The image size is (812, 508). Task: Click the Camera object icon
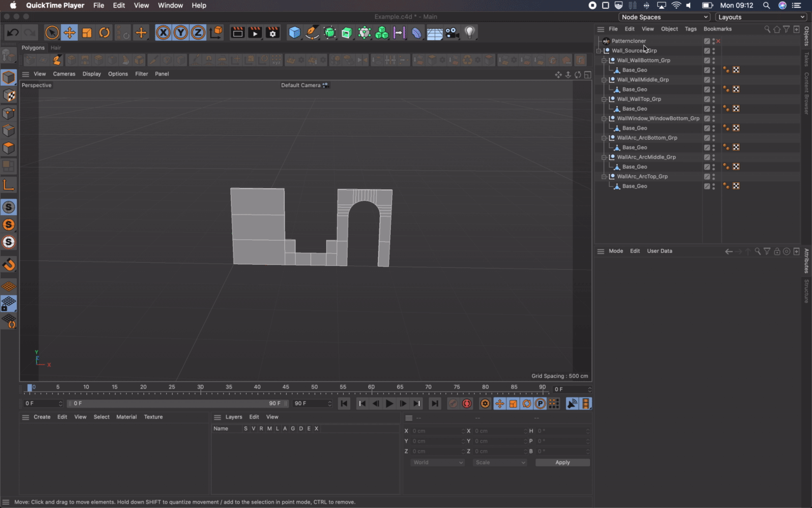click(x=452, y=32)
